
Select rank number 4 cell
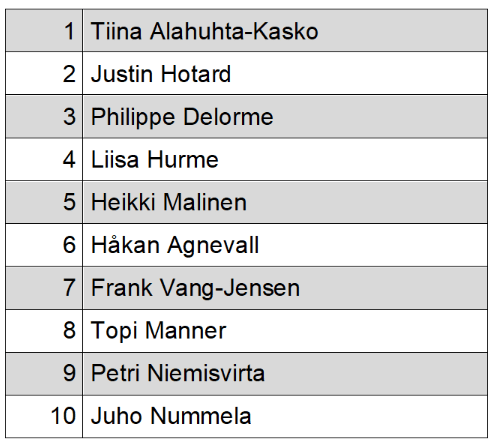[44, 159]
